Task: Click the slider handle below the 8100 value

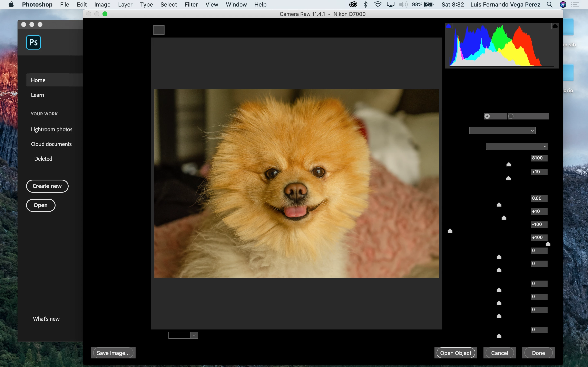Action: (509, 165)
